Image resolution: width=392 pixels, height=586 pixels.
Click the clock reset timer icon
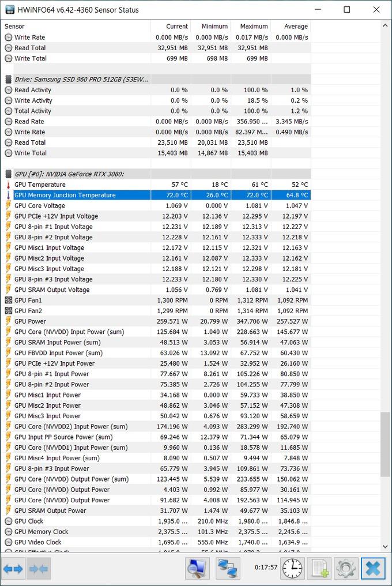pyautogui.click(x=293, y=569)
